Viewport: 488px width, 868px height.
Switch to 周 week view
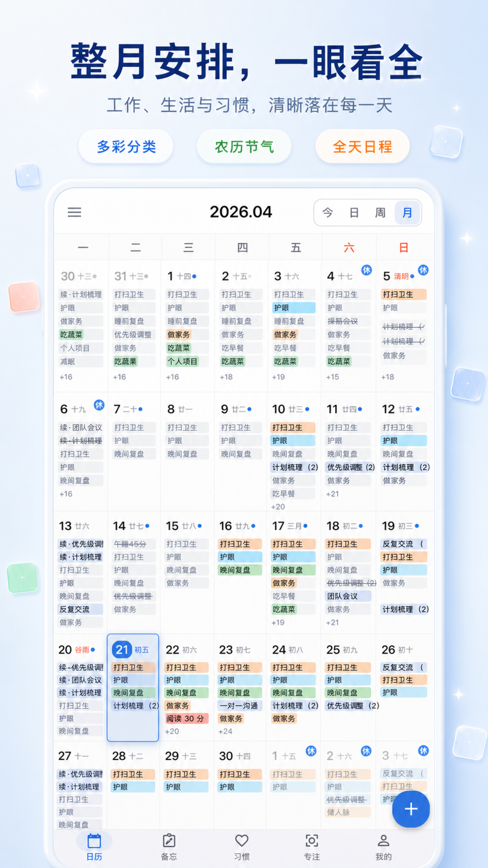click(380, 212)
